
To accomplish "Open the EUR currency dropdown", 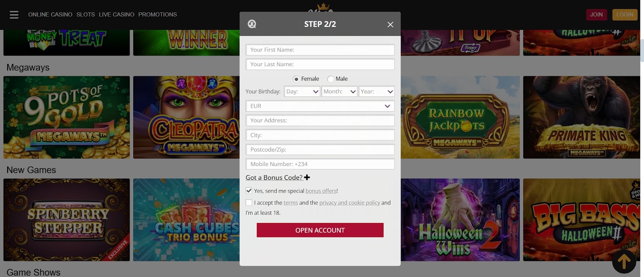I will click(320, 106).
